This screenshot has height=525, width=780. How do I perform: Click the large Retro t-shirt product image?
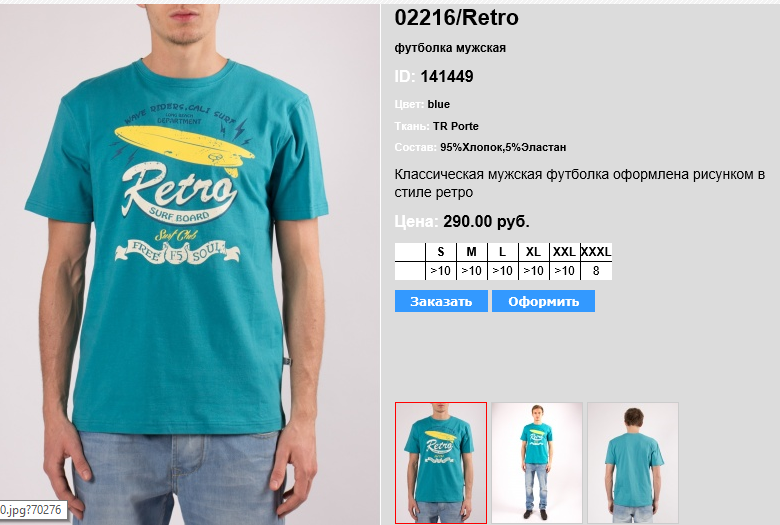[x=190, y=264]
